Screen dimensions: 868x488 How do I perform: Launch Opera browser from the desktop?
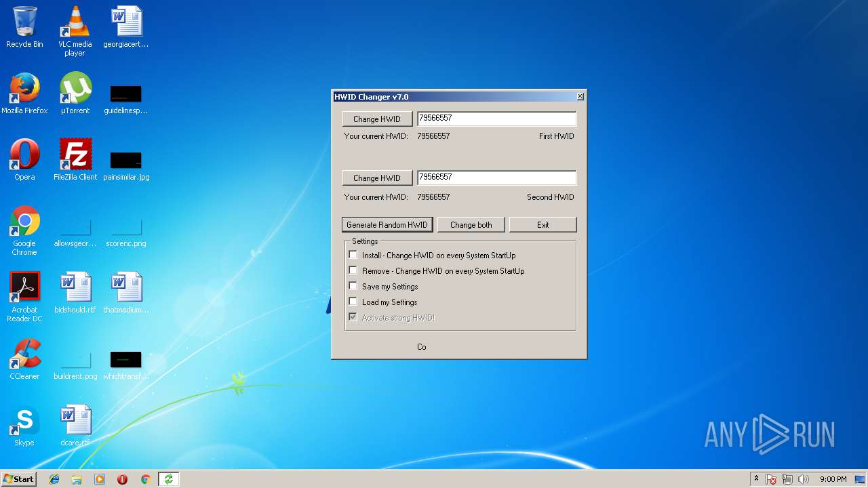[x=24, y=160]
